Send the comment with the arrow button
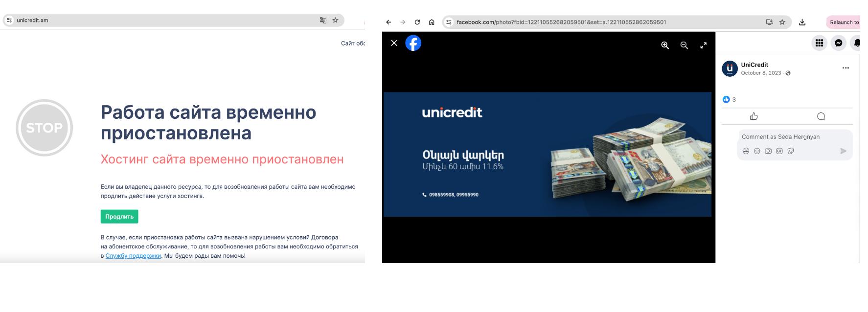Image resolution: width=868 pixels, height=312 pixels. [x=843, y=151]
